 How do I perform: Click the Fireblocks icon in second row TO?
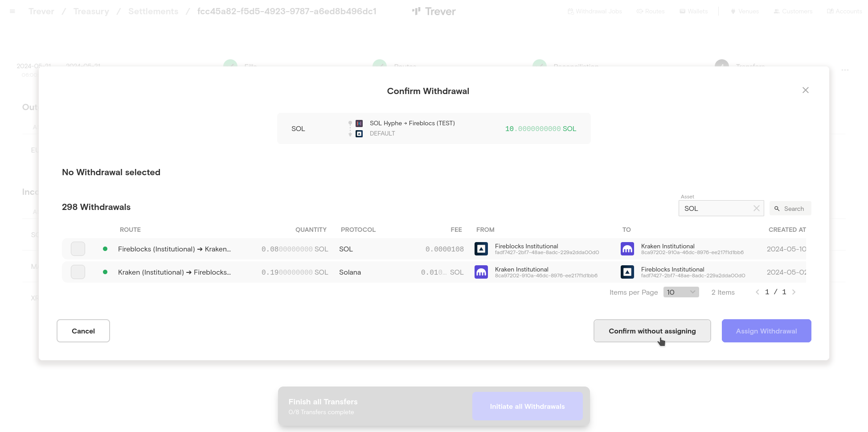click(627, 272)
